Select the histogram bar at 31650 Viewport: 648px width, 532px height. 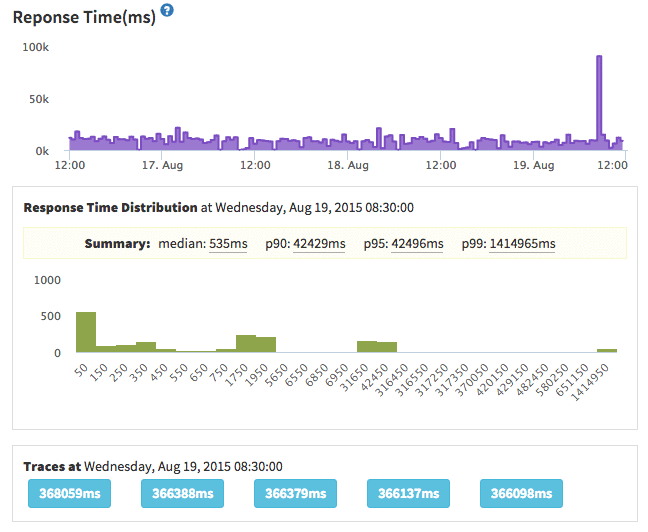(367, 346)
